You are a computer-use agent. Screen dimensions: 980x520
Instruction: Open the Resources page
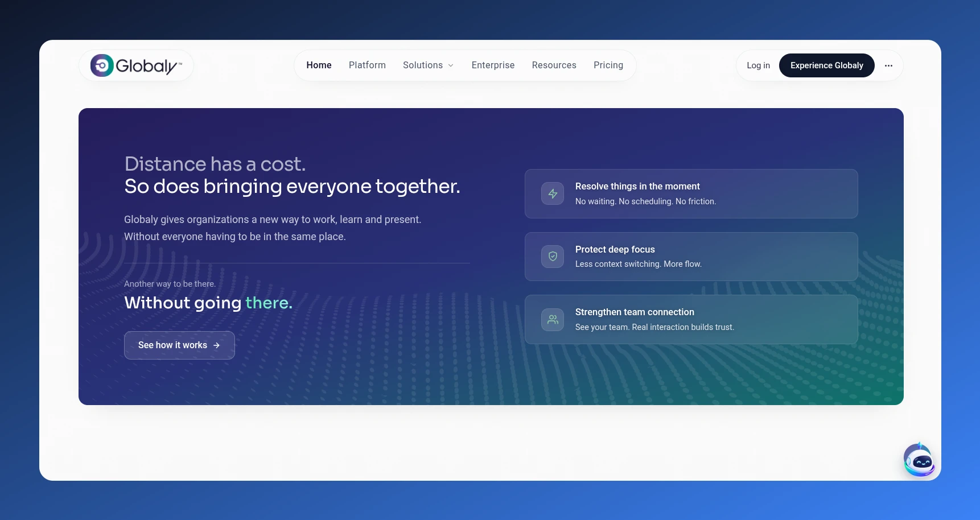[x=554, y=65]
